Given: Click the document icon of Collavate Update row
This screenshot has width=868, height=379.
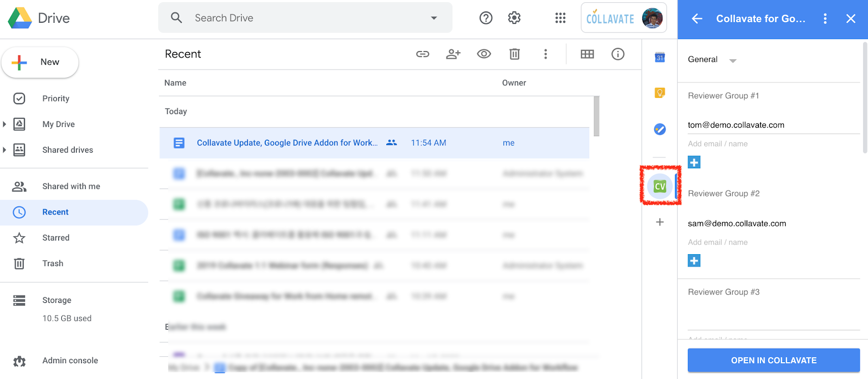Looking at the screenshot, I should tap(179, 143).
